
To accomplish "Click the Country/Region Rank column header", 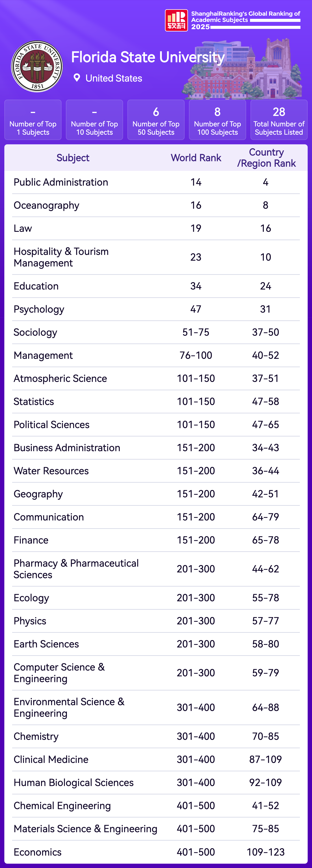I will point(266,158).
